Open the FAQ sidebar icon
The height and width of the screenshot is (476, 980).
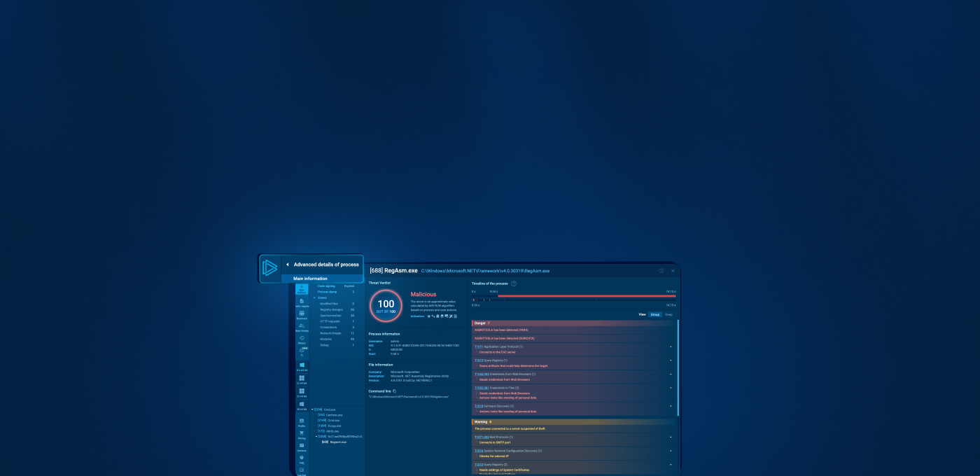point(302,459)
